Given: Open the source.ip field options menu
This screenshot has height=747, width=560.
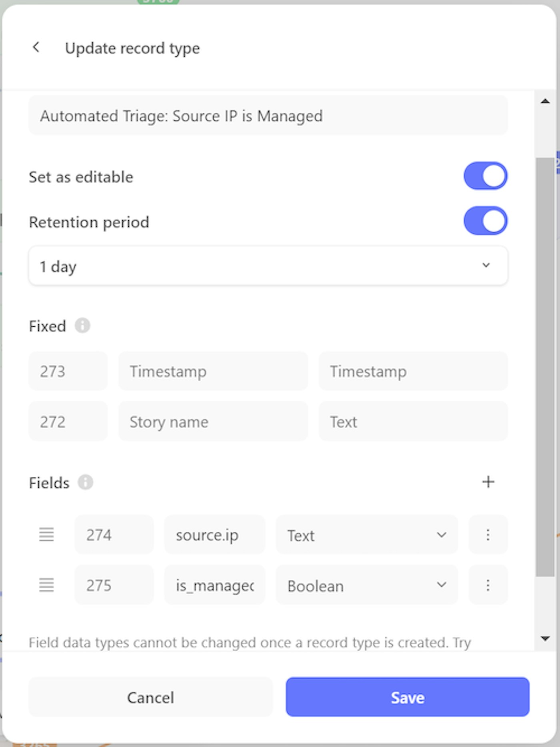Looking at the screenshot, I should (488, 535).
